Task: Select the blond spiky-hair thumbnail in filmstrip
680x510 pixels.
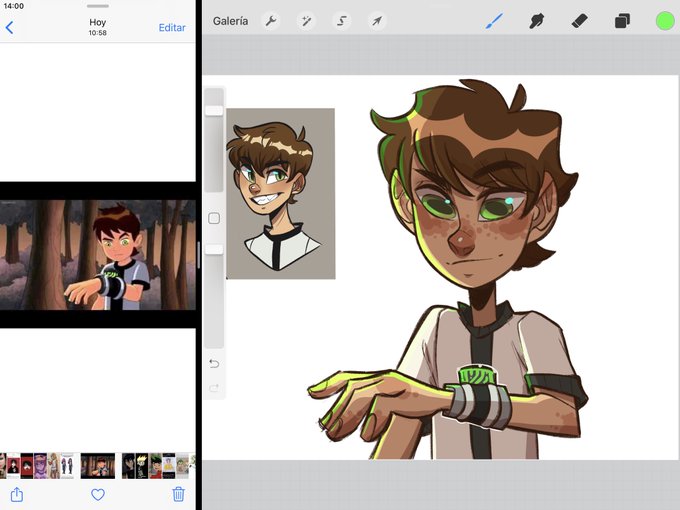Action: (x=142, y=466)
